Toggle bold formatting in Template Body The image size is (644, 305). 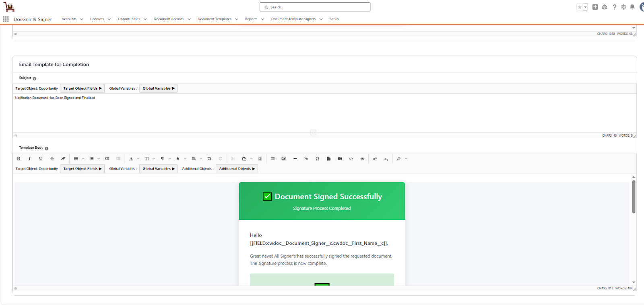(19, 159)
